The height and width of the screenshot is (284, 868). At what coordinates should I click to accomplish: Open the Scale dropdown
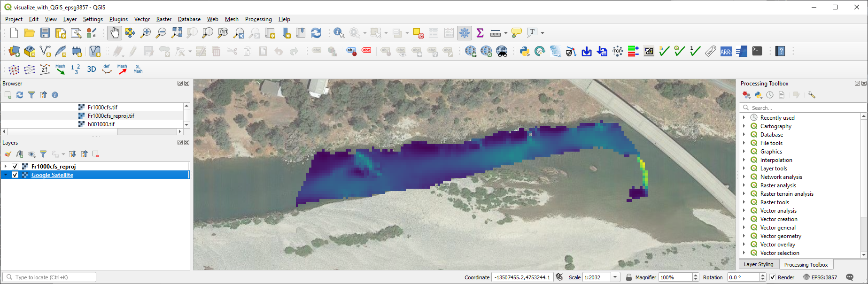[615, 277]
